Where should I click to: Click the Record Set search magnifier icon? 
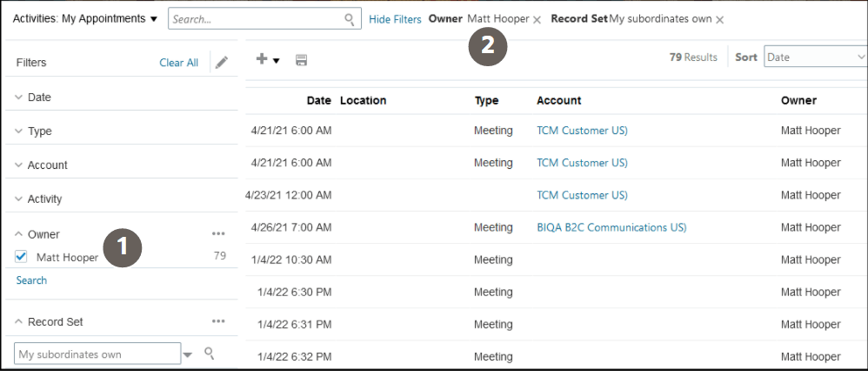pyautogui.click(x=210, y=353)
